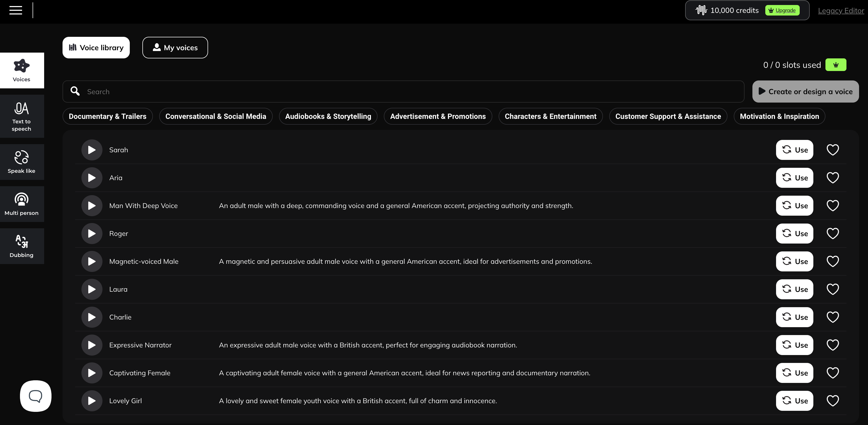Select the Voices sidebar icon
868x425 pixels.
pos(22,70)
